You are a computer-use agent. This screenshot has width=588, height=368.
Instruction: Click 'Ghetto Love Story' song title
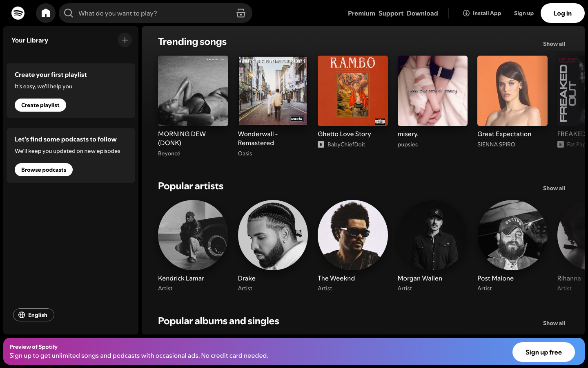click(344, 134)
